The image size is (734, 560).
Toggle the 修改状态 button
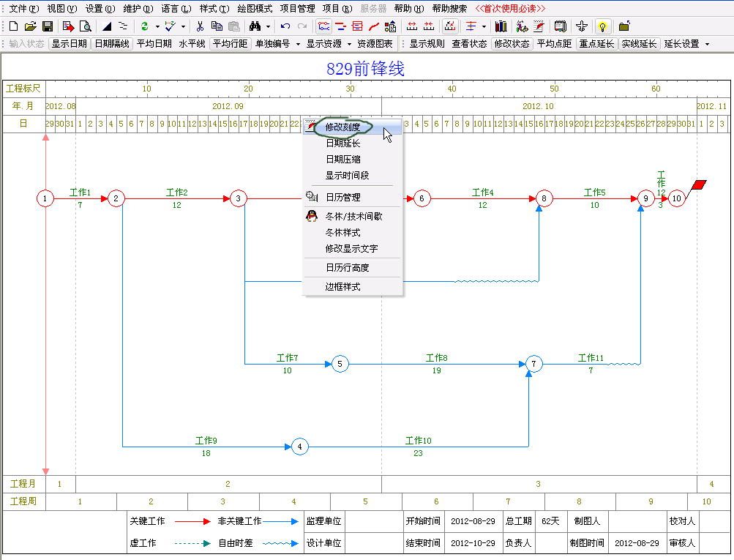[512, 43]
